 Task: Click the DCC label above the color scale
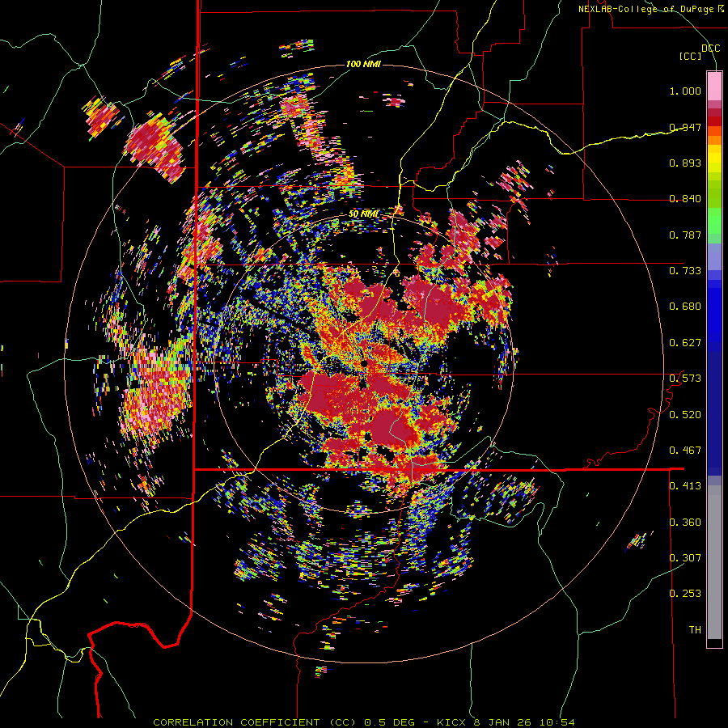click(x=710, y=49)
